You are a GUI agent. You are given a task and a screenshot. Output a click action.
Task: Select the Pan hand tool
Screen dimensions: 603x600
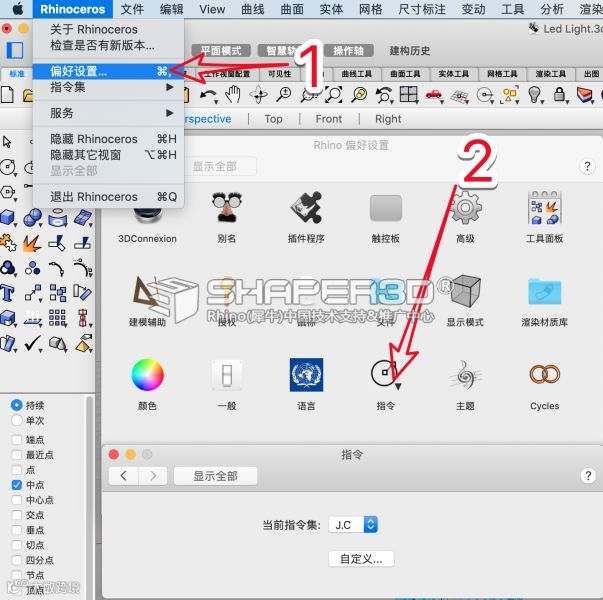(233, 95)
